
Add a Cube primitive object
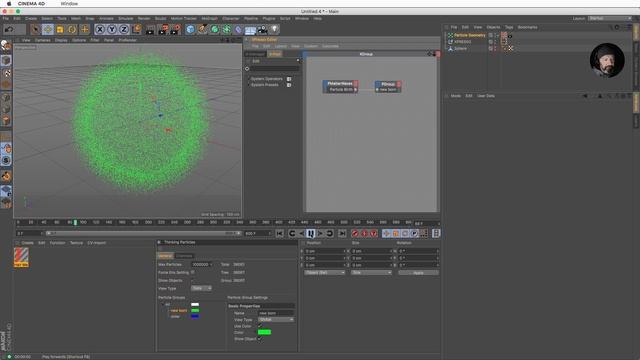[x=190, y=29]
